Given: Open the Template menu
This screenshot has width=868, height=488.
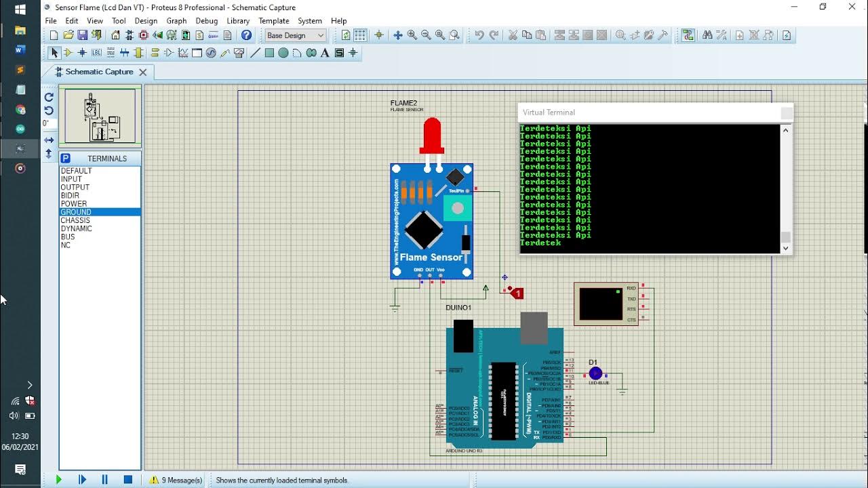Looking at the screenshot, I should [x=274, y=21].
